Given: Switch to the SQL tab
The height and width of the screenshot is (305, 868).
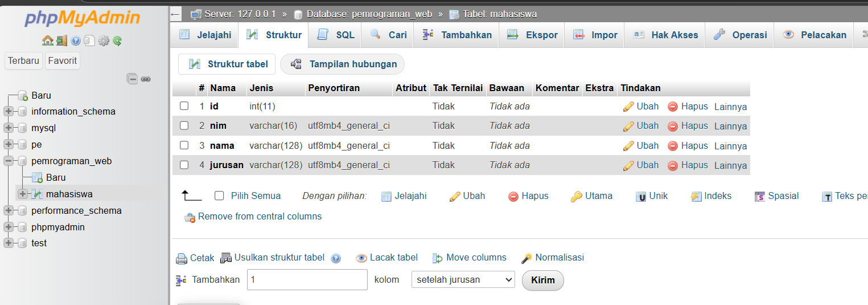Looking at the screenshot, I should 336,35.
